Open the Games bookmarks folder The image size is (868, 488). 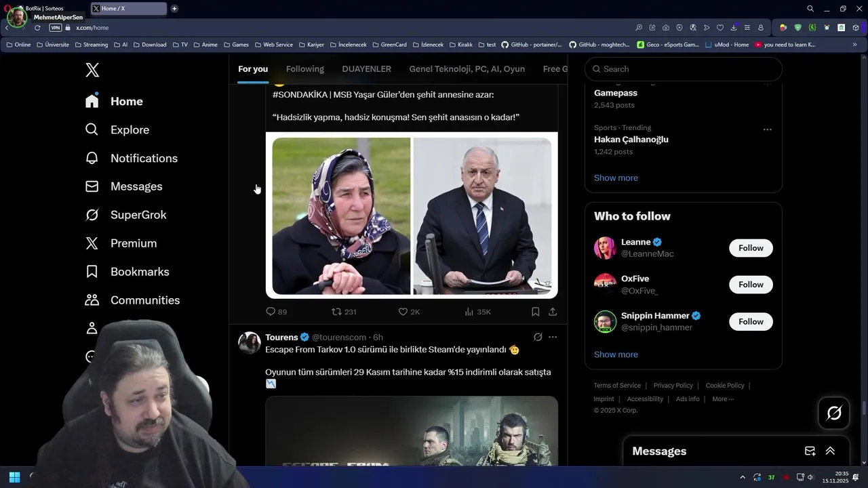pos(236,45)
